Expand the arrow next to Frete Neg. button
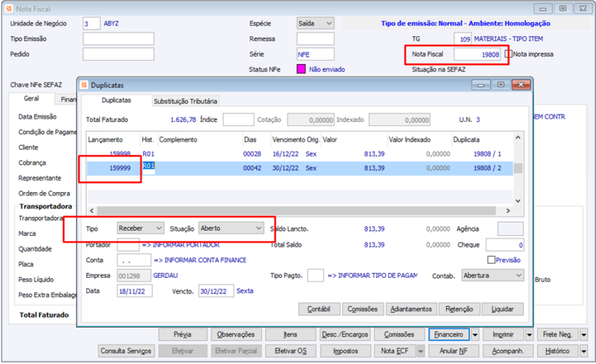596x364 pixels. pyautogui.click(x=584, y=335)
